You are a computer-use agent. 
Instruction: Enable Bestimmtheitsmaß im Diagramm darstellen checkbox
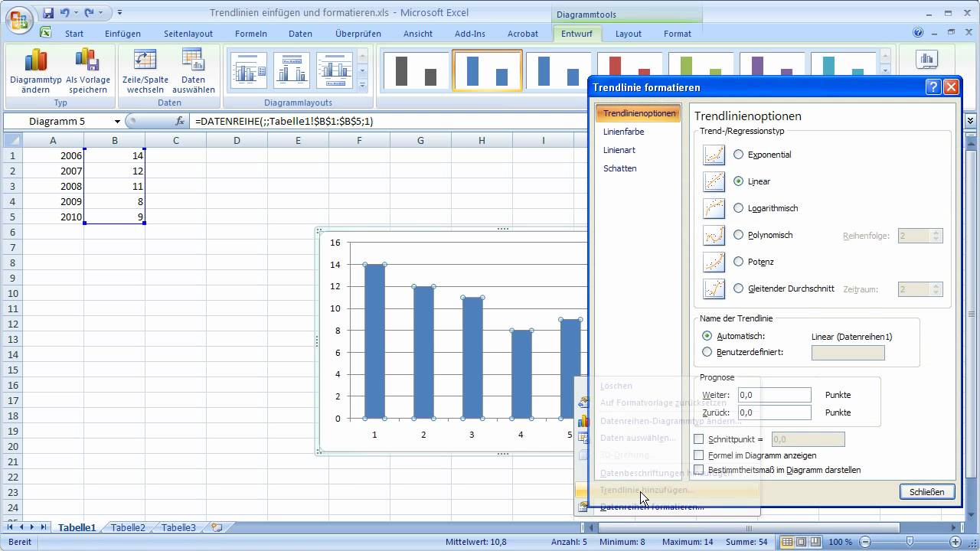pyautogui.click(x=698, y=470)
